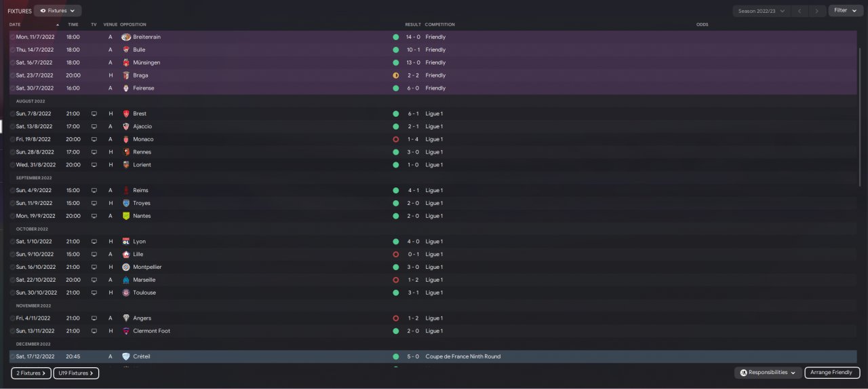
Task: Click the Nantes club badge icon
Action: click(x=126, y=216)
